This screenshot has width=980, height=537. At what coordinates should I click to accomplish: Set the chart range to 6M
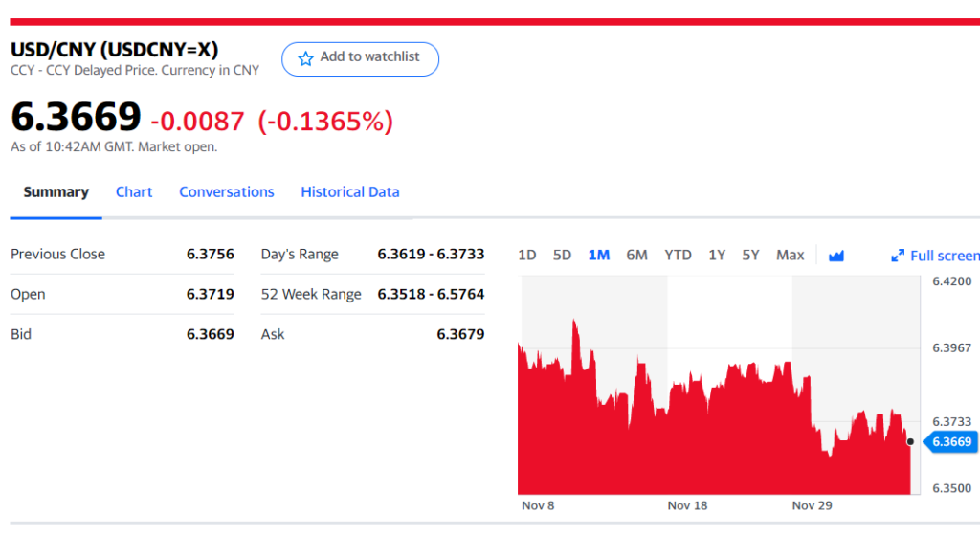coord(636,255)
